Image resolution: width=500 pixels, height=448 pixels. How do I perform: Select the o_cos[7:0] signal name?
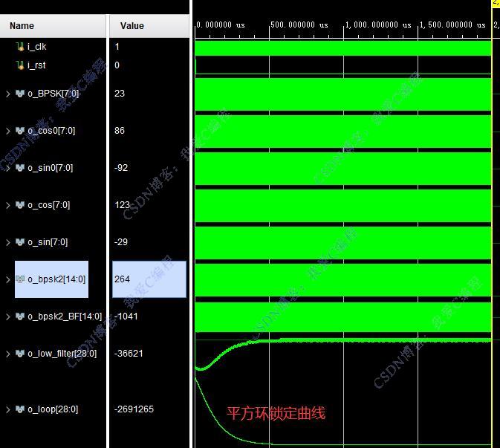(49, 205)
